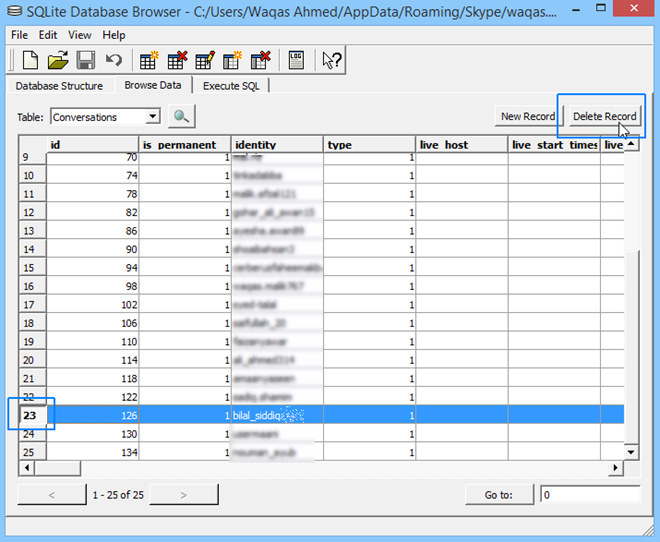Click the Modify Table pencil icon
This screenshot has height=542, width=660.
tap(205, 60)
